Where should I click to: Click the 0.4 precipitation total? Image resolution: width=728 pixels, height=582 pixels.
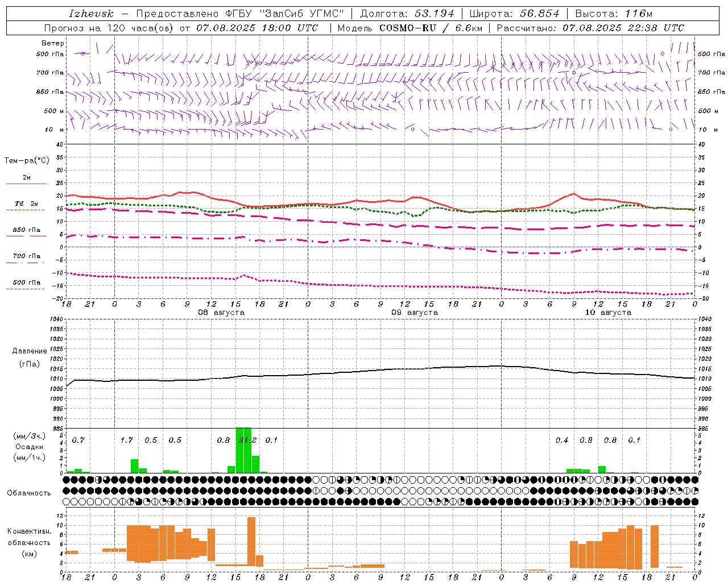click(x=562, y=440)
